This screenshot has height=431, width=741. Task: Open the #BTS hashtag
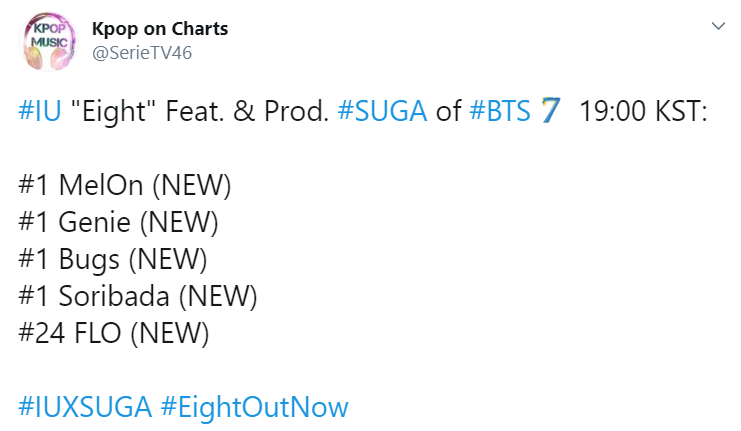click(499, 111)
